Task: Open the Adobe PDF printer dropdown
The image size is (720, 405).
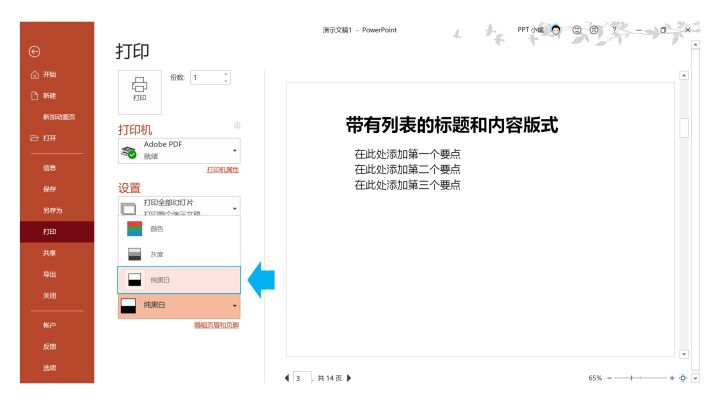Action: coord(179,150)
